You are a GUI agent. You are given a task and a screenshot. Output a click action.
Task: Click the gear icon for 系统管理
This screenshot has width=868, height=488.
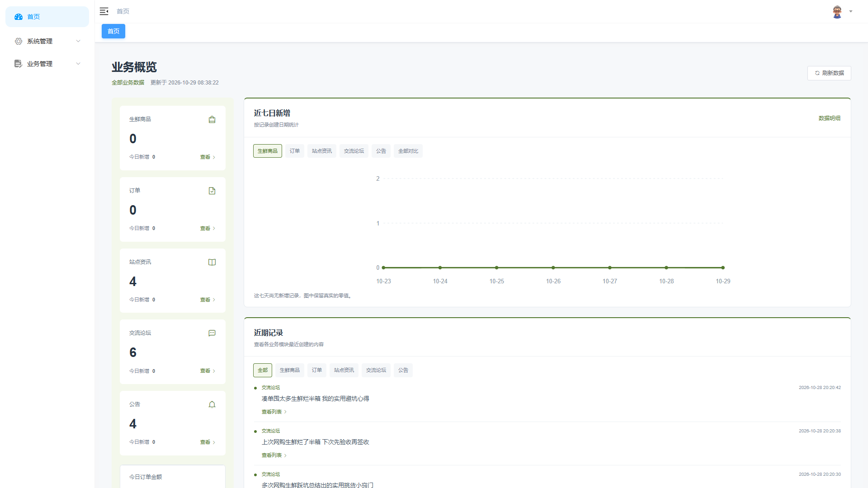[x=19, y=41]
